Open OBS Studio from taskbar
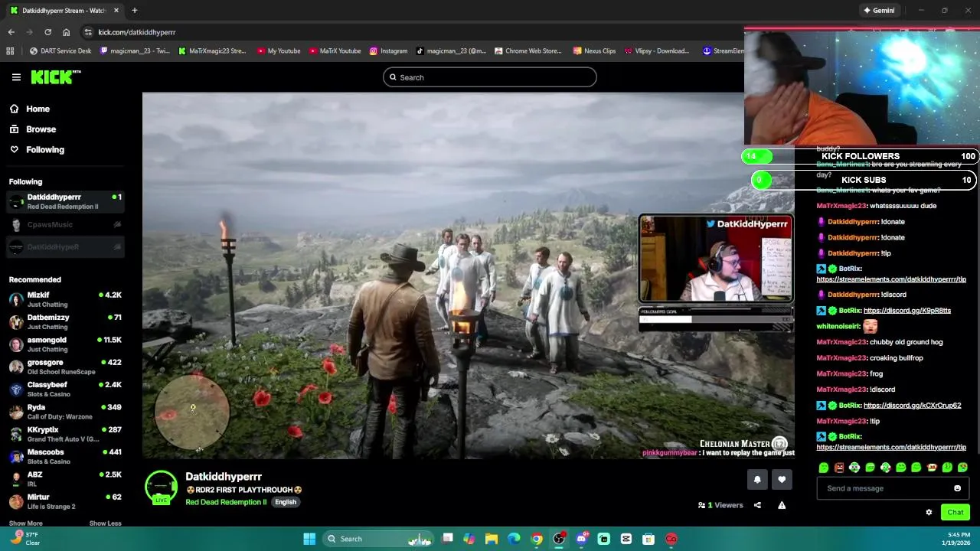The width and height of the screenshot is (980, 551). click(x=559, y=539)
